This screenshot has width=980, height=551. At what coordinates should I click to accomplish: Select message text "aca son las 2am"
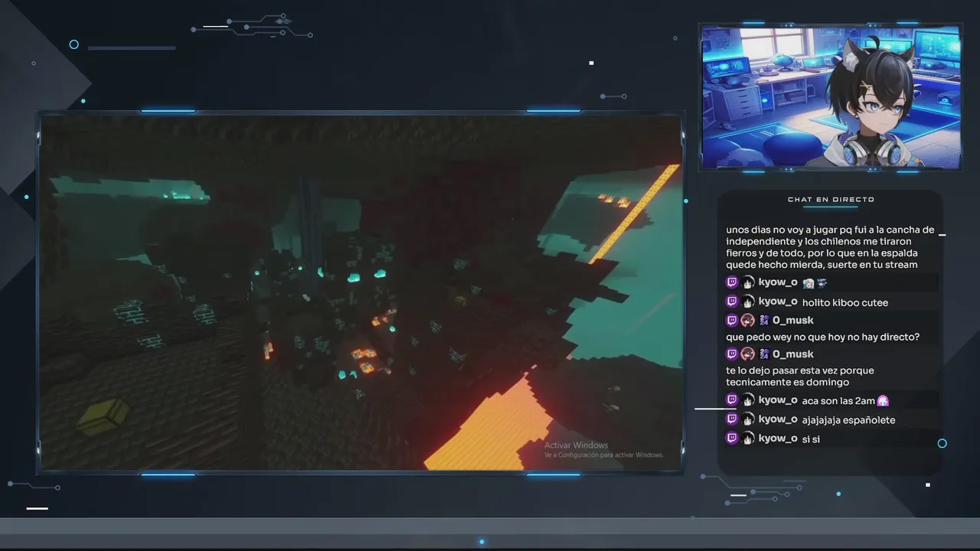[838, 400]
